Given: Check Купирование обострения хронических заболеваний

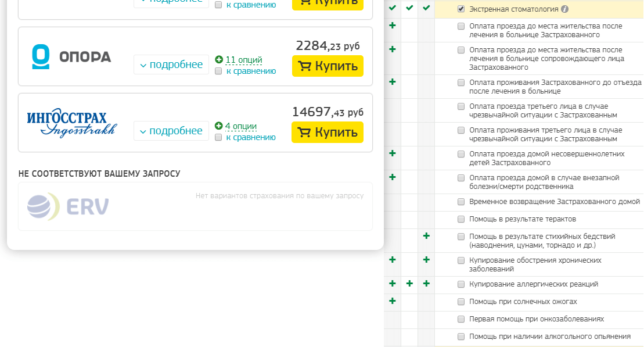Looking at the screenshot, I should 461,260.
